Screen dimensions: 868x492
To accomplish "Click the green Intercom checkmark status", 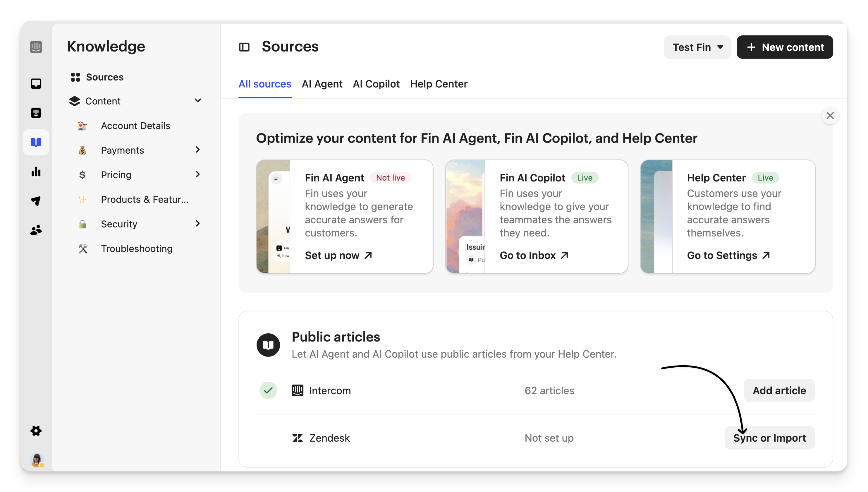I will pos(268,391).
